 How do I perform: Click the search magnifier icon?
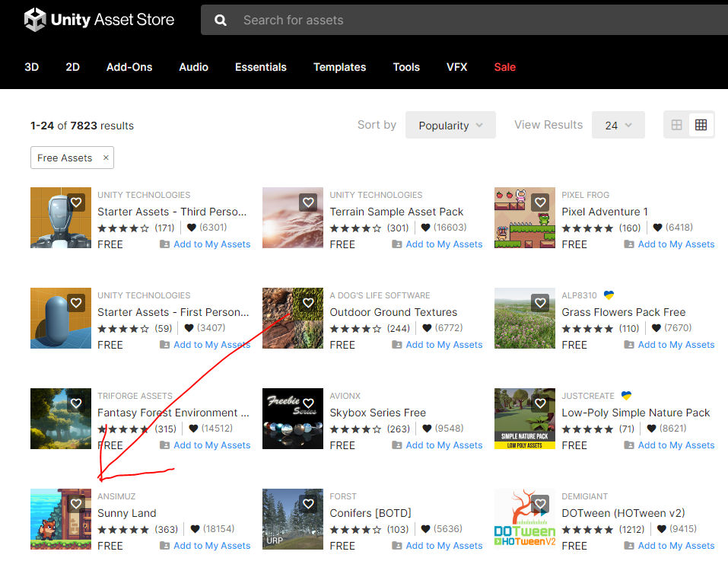tap(221, 20)
